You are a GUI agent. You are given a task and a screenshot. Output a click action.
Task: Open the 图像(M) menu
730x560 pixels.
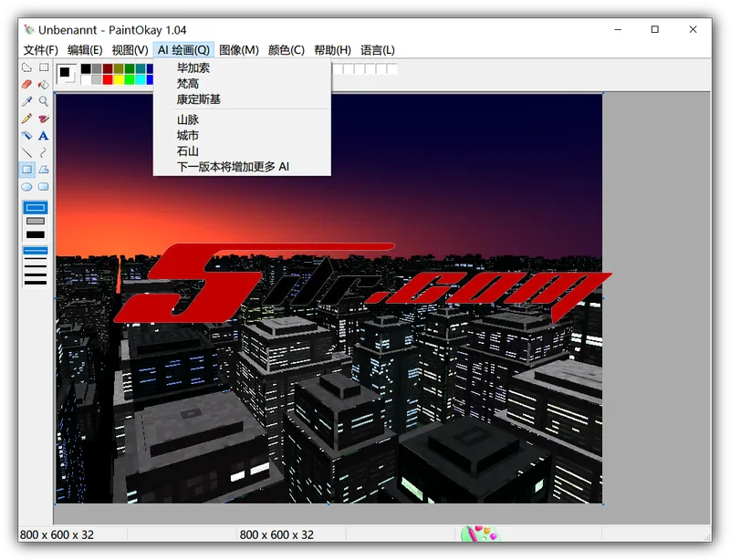pos(239,50)
